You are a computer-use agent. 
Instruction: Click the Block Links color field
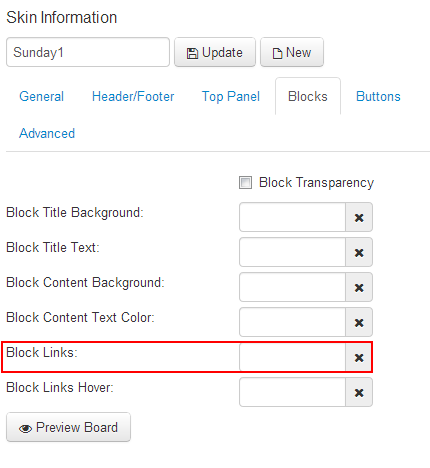point(292,357)
